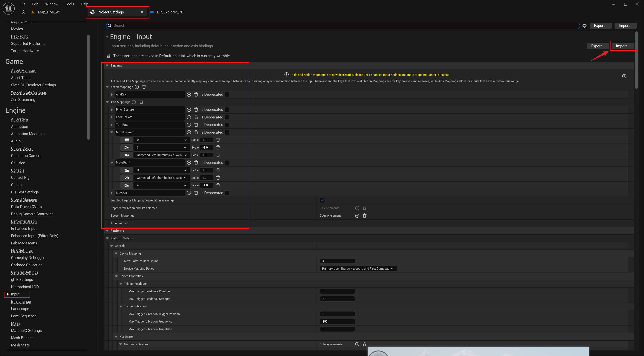This screenshot has height=356, width=644.
Task: Remove the W key binding with trash icon
Action: pyautogui.click(x=218, y=140)
